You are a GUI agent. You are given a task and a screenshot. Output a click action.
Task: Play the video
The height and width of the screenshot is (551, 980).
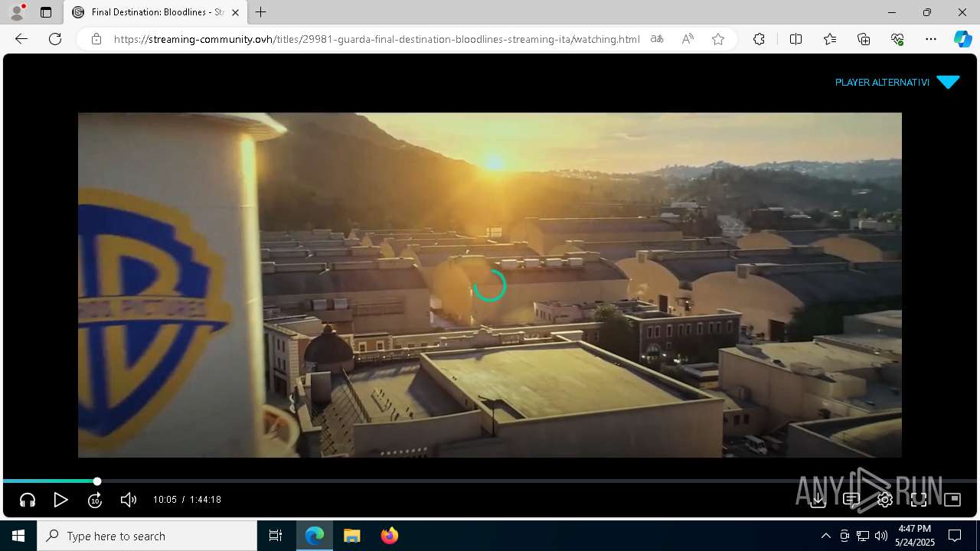point(61,500)
